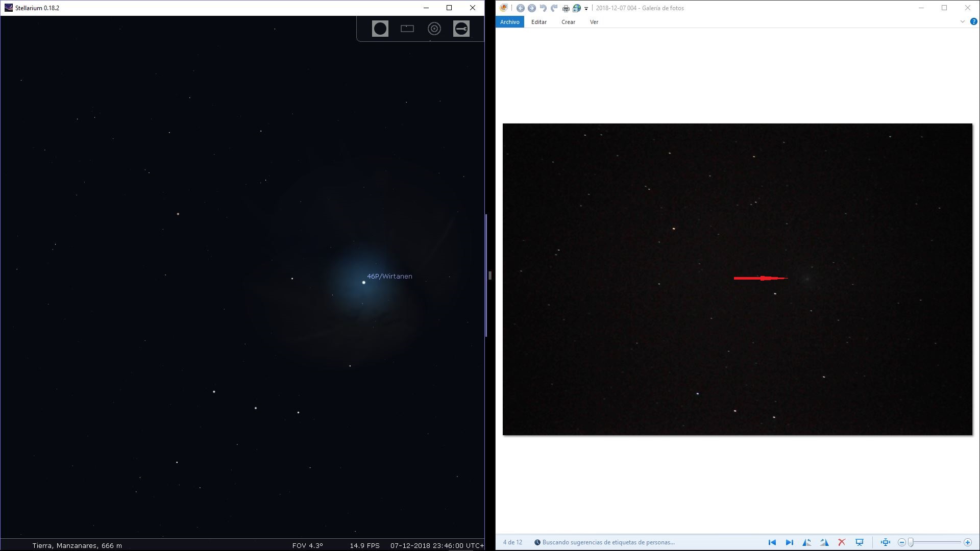The width and height of the screenshot is (980, 551).
Task: Go to the next photo
Action: pyautogui.click(x=789, y=542)
